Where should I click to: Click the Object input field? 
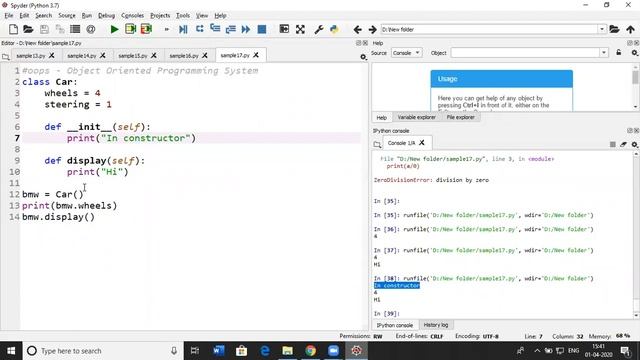pyautogui.click(x=526, y=53)
